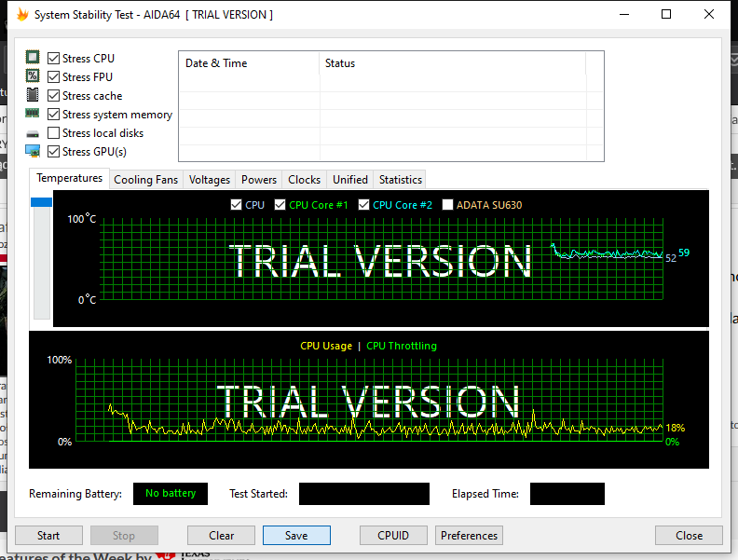Click the blue graph scale slider handle
This screenshot has height=560, width=738.
click(41, 202)
